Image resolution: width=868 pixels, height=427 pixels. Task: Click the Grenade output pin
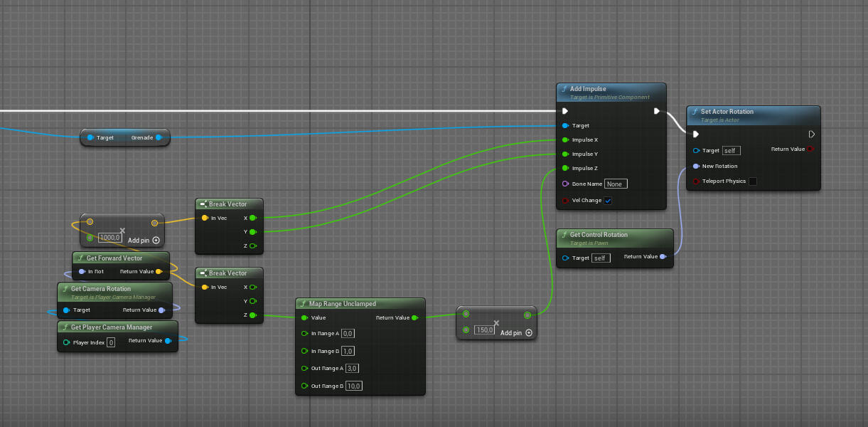(159, 137)
